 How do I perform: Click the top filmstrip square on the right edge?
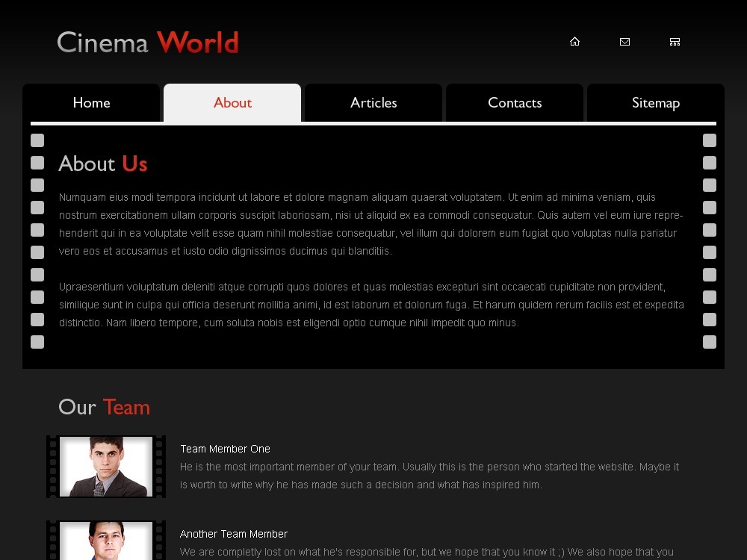point(709,140)
